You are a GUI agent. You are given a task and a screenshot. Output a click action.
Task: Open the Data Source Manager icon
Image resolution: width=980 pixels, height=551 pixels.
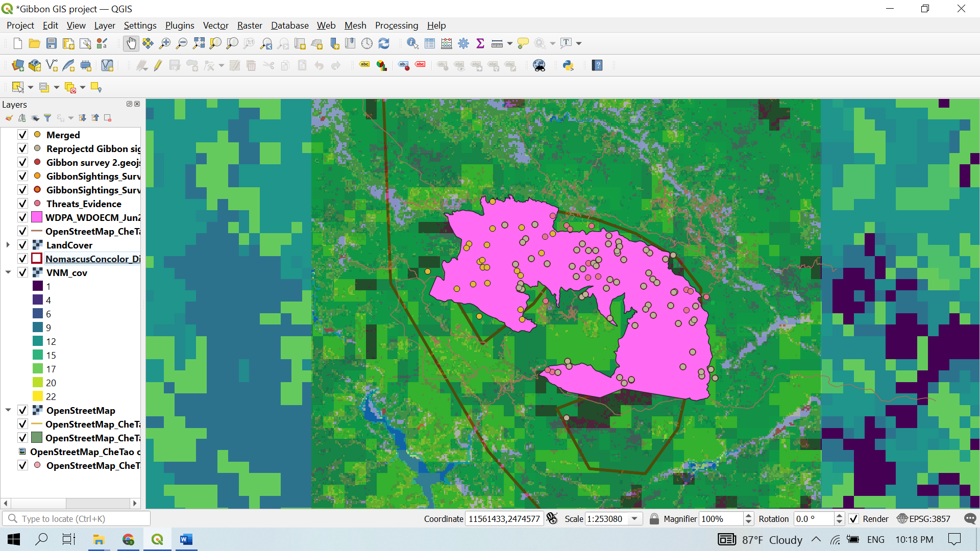[18, 65]
